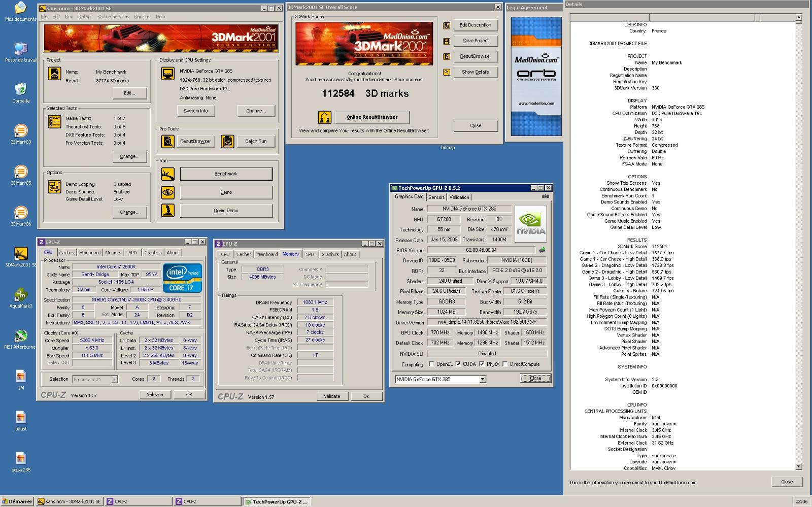812x507 pixels.
Task: Click Close button in Details panel
Action: (787, 482)
